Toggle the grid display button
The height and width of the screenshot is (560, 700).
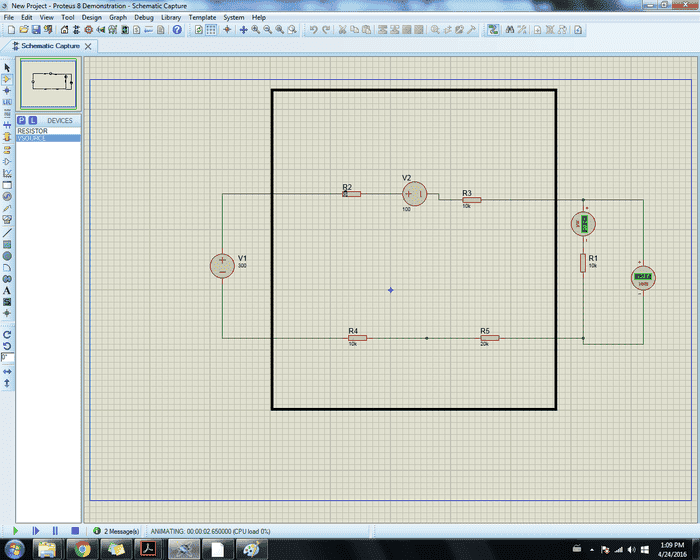212,31
